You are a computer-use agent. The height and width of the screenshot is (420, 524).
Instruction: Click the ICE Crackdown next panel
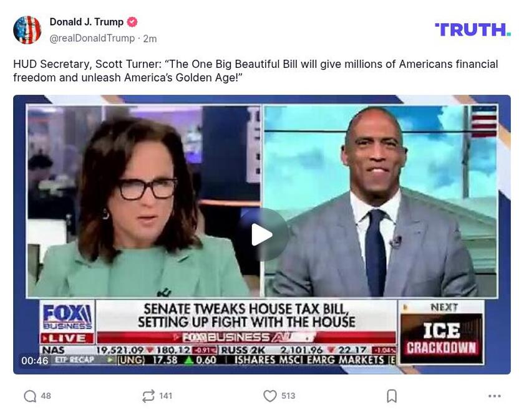[442, 332]
